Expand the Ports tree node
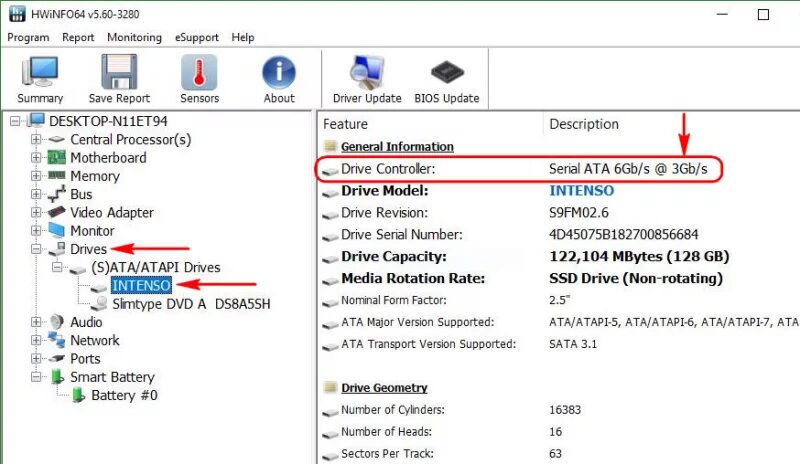800x464 pixels. (36, 358)
